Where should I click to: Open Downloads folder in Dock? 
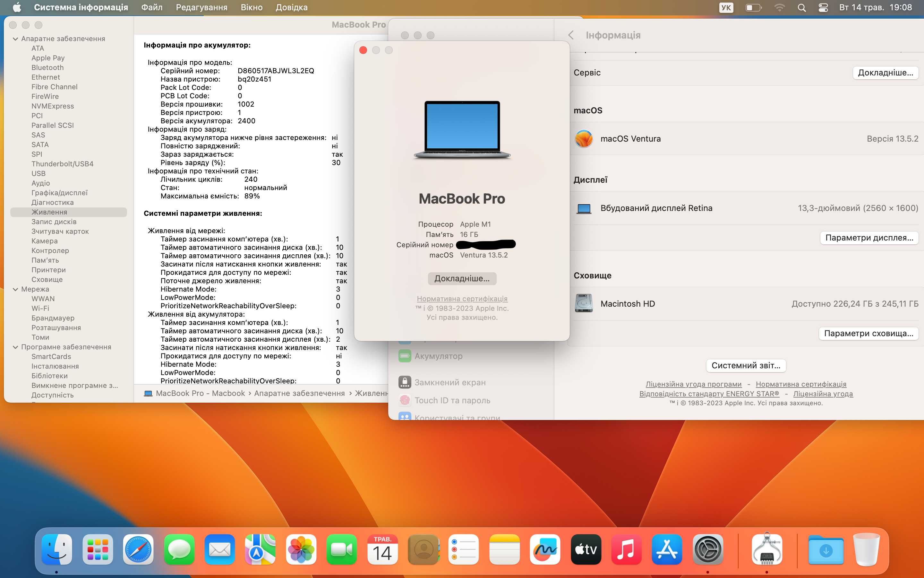826,549
